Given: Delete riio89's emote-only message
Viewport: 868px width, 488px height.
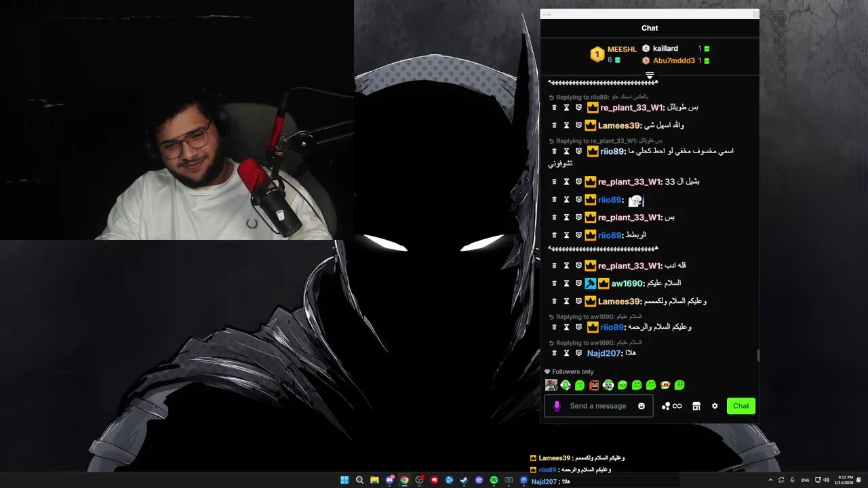Looking at the screenshot, I should (x=554, y=200).
